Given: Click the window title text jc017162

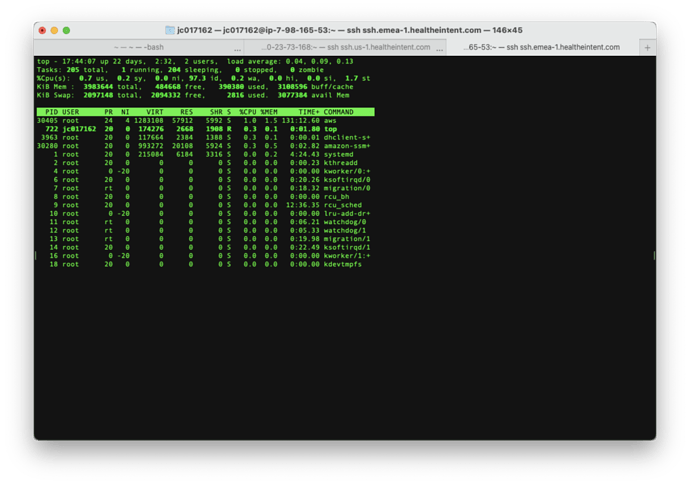Looking at the screenshot, I should click(195, 30).
